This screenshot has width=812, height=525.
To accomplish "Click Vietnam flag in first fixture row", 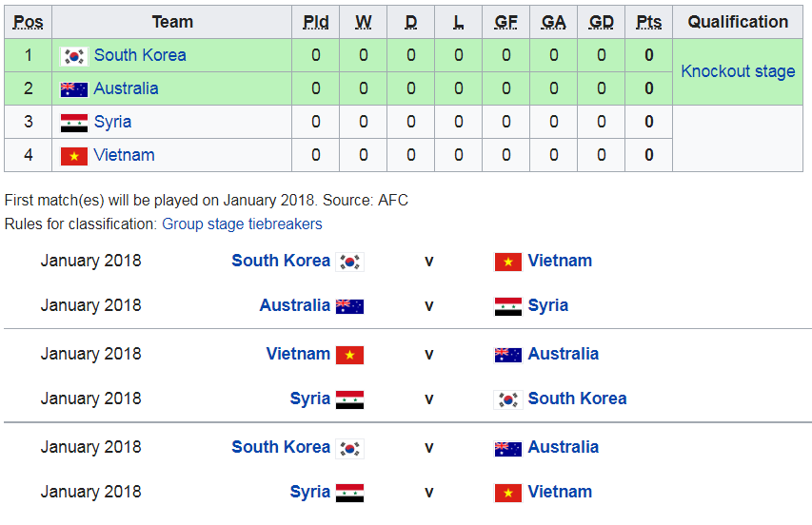I will click(508, 262).
